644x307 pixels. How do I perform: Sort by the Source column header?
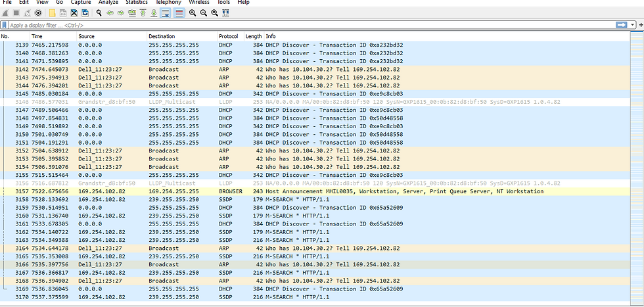pos(112,37)
